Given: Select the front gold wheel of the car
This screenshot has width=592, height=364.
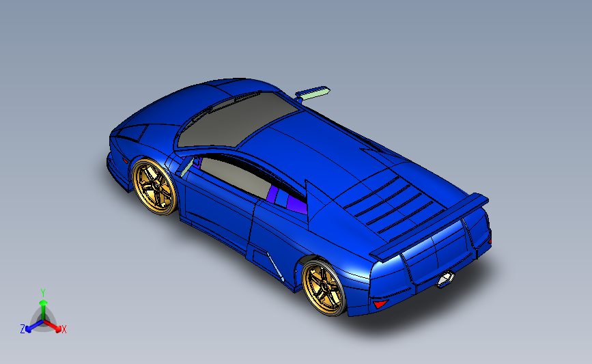Looking at the screenshot, I should coord(154,187).
